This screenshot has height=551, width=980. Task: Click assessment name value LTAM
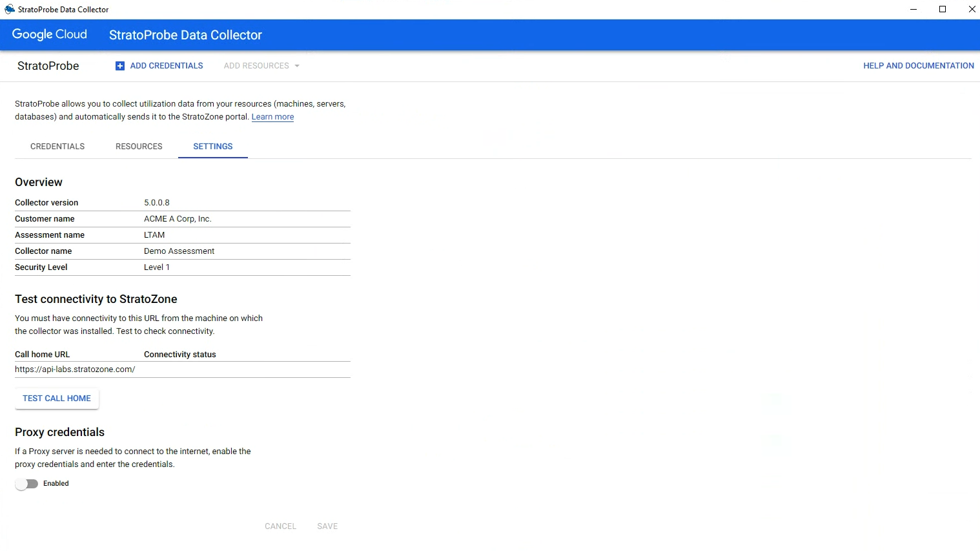pyautogui.click(x=154, y=235)
